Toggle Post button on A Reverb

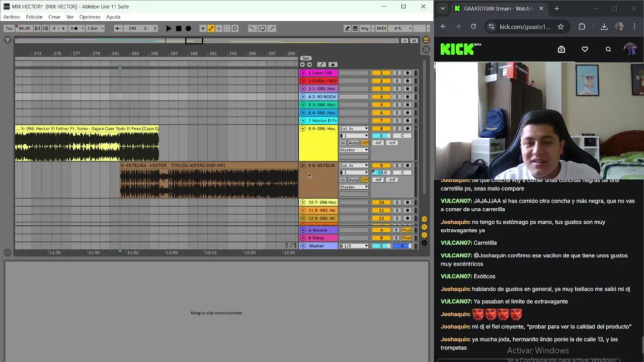(407, 230)
